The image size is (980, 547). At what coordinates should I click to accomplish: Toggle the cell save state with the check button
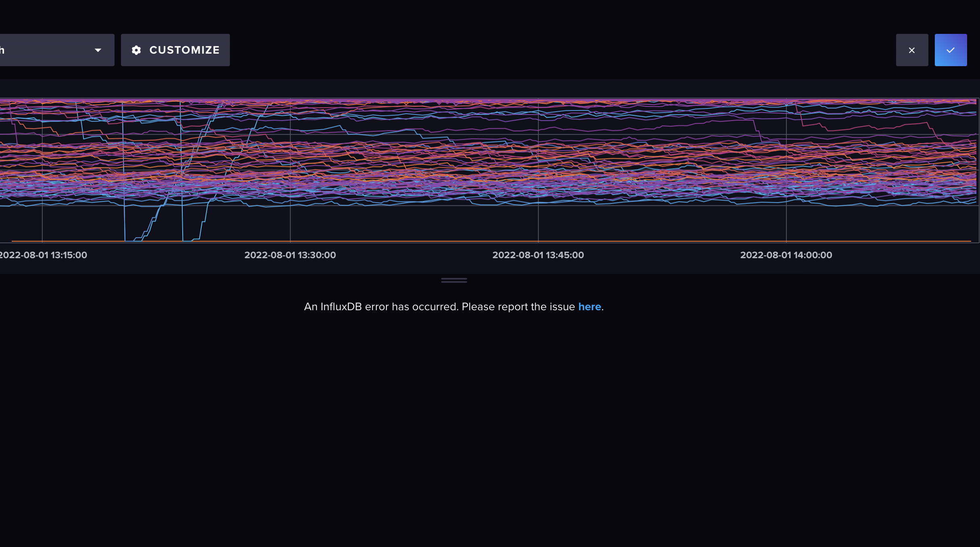pos(951,50)
